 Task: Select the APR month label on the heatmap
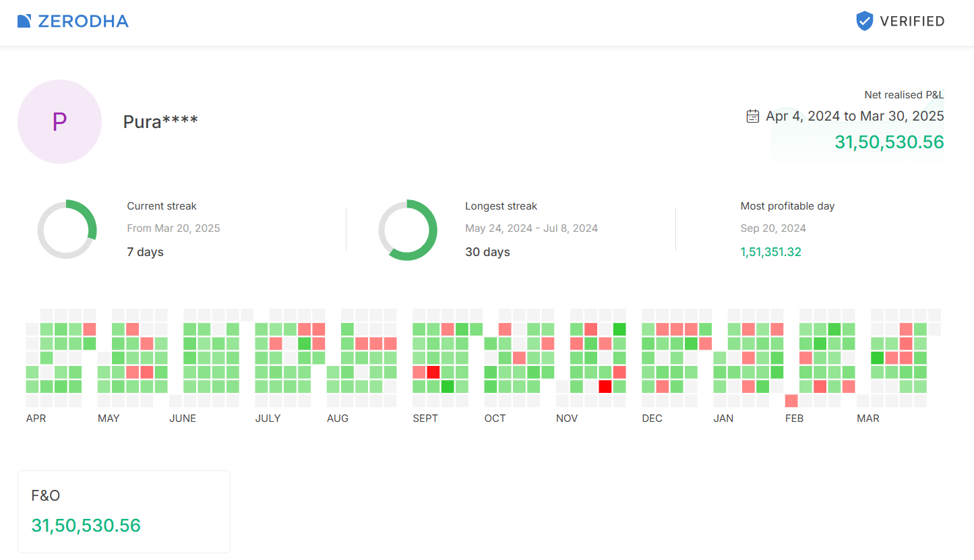[x=36, y=418]
